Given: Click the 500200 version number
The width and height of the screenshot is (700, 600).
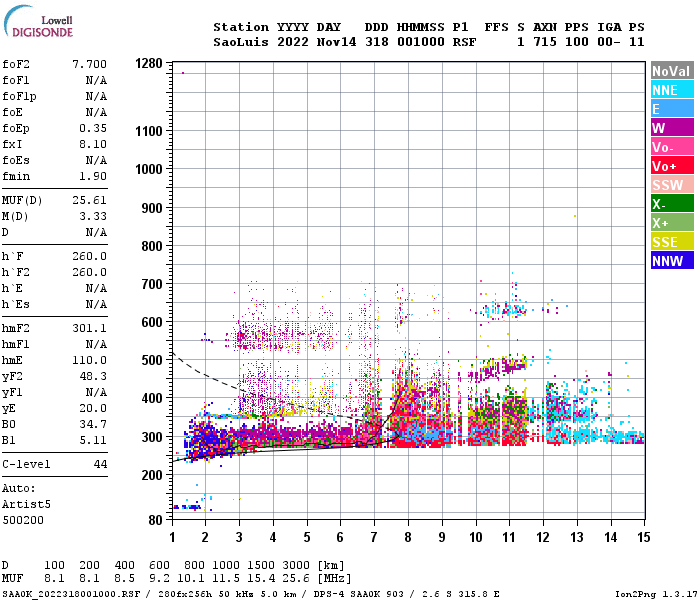Looking at the screenshot, I should (23, 521).
